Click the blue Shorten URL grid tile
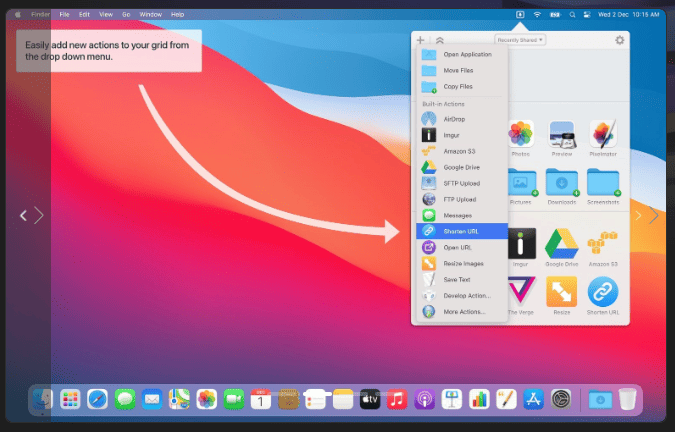 click(x=603, y=291)
